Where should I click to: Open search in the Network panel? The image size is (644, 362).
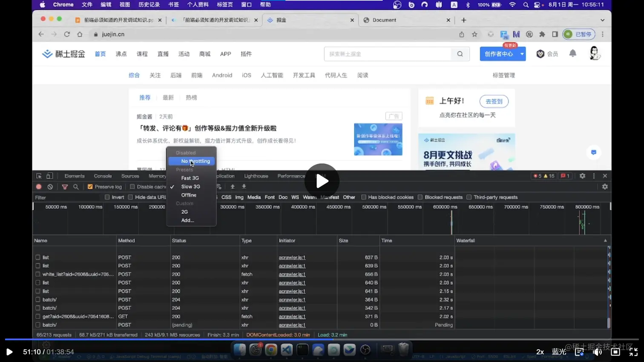pos(76,187)
